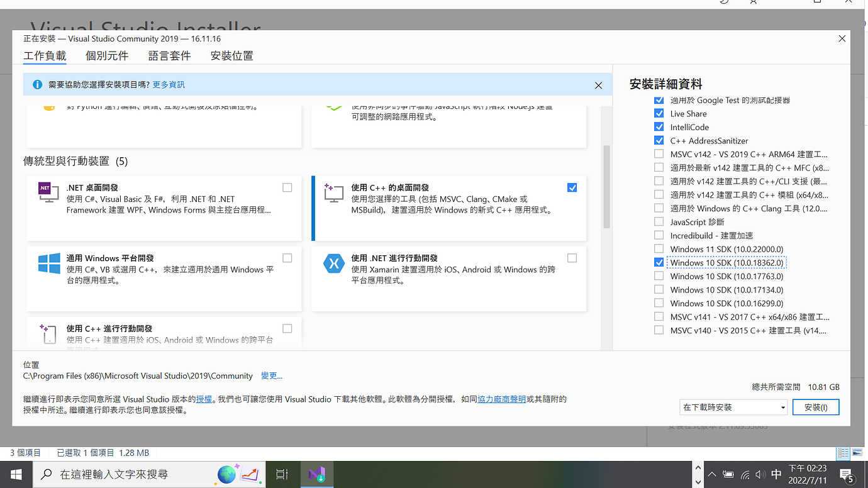Dismiss the help info banner with X

tap(598, 86)
